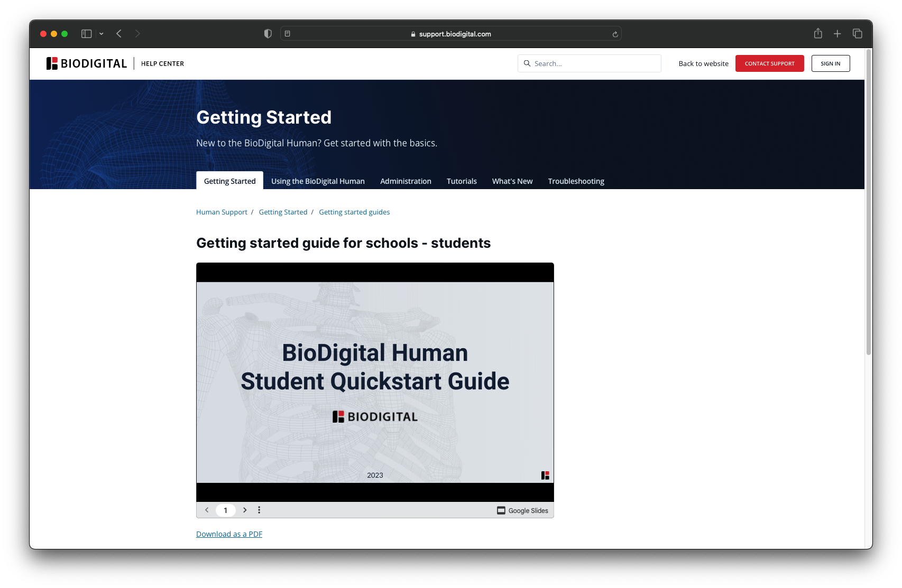Switch to the What's New tab
This screenshot has width=902, height=588.
512,181
